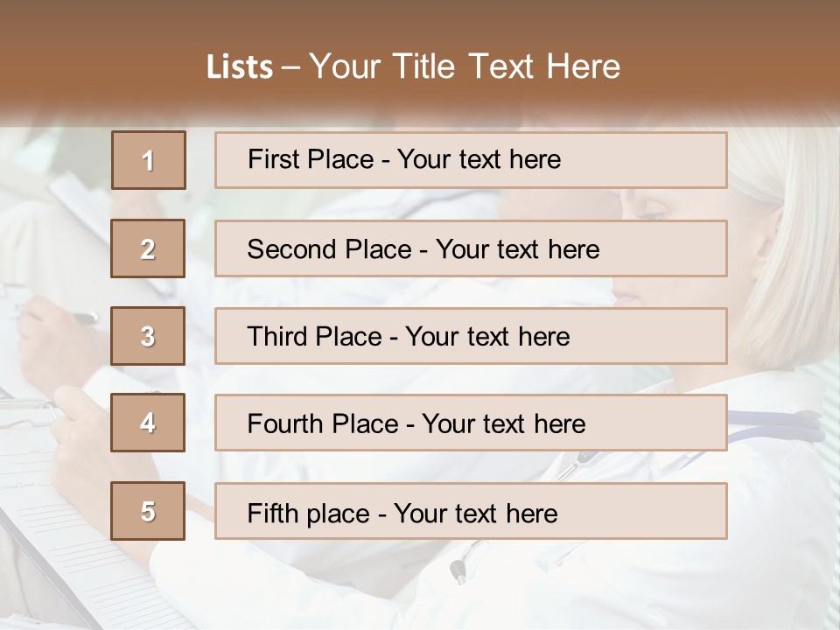Click the number 5 box
Viewport: 840px width, 630px height.
pos(148,511)
